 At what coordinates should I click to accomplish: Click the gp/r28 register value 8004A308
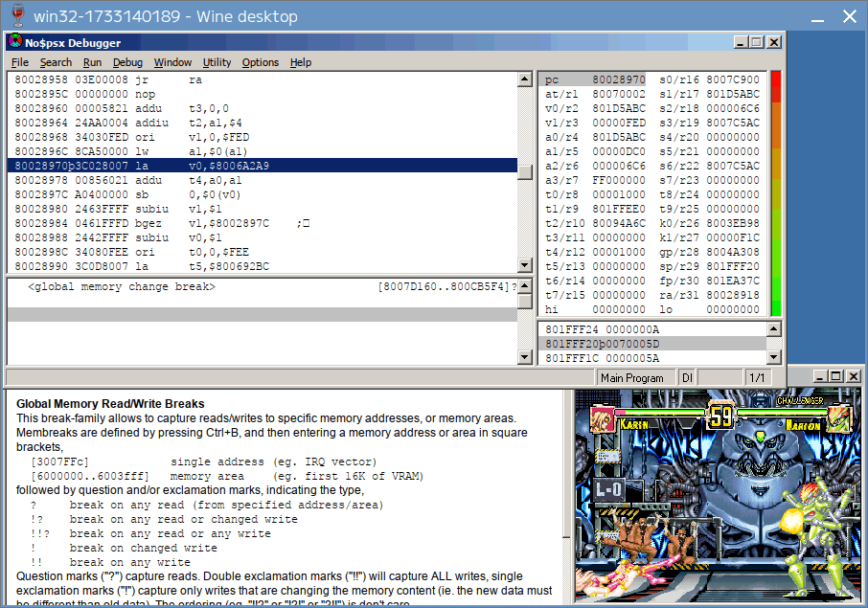733,252
